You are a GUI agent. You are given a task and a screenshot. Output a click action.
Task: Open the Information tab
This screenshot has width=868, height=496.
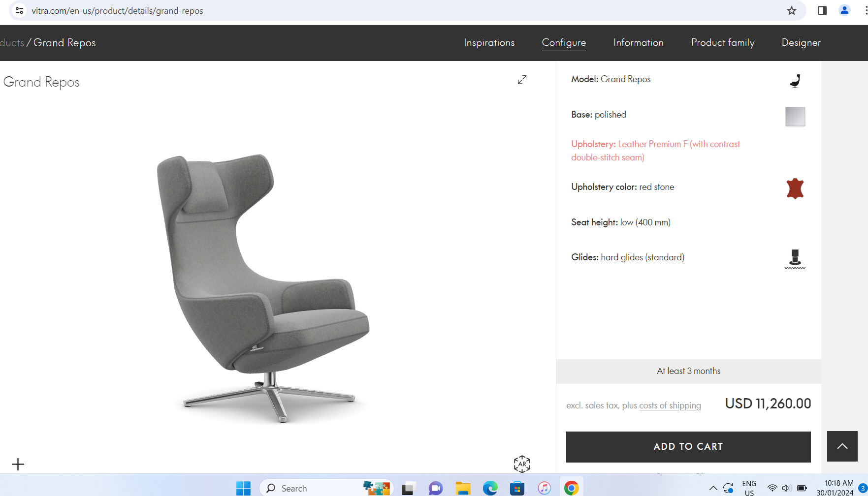click(x=638, y=43)
